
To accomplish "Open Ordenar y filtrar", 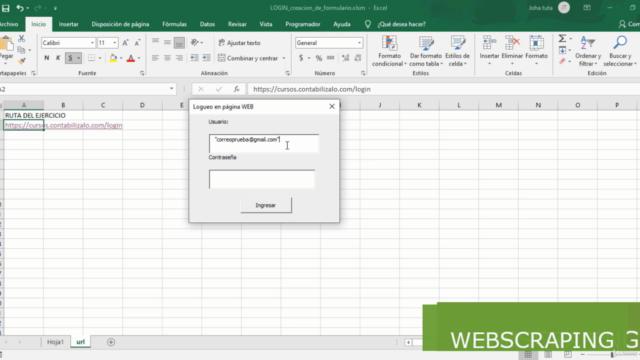I will [x=588, y=51].
